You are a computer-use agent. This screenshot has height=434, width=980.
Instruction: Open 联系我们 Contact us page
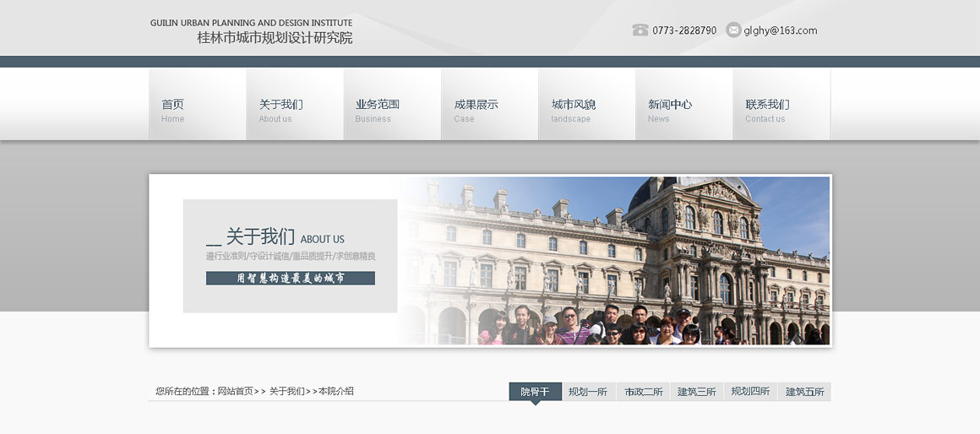[781, 105]
